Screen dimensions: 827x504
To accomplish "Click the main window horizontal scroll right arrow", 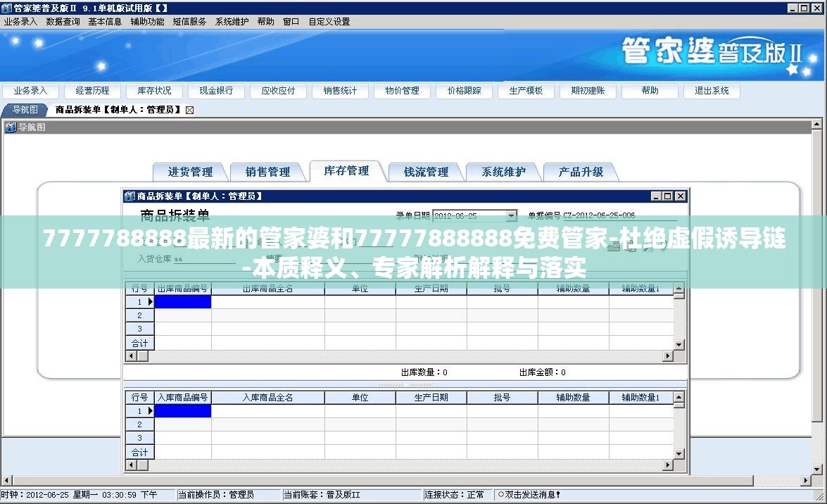I will click(806, 481).
